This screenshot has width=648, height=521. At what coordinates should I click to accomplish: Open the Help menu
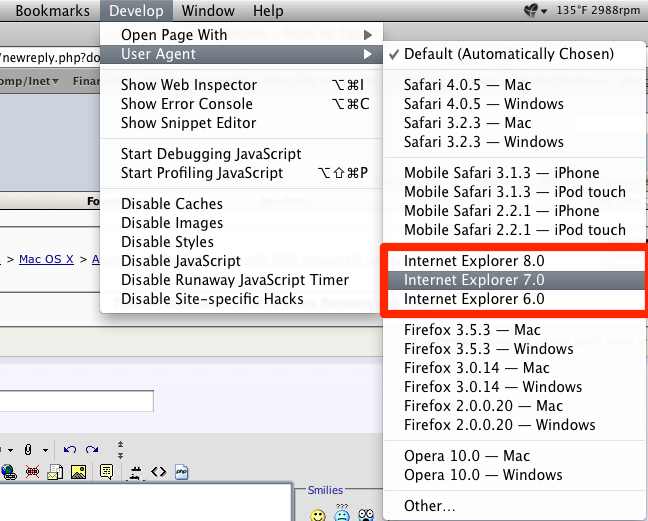click(268, 11)
